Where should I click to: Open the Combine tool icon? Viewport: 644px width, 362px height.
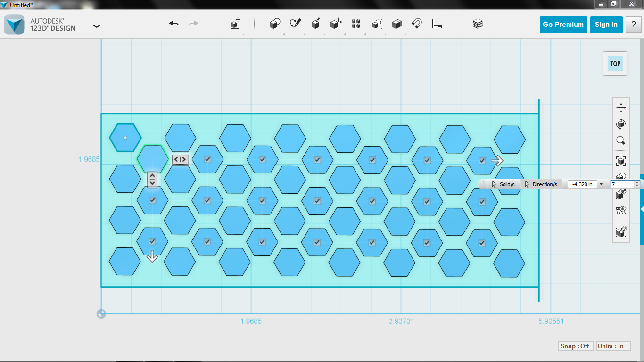397,24
